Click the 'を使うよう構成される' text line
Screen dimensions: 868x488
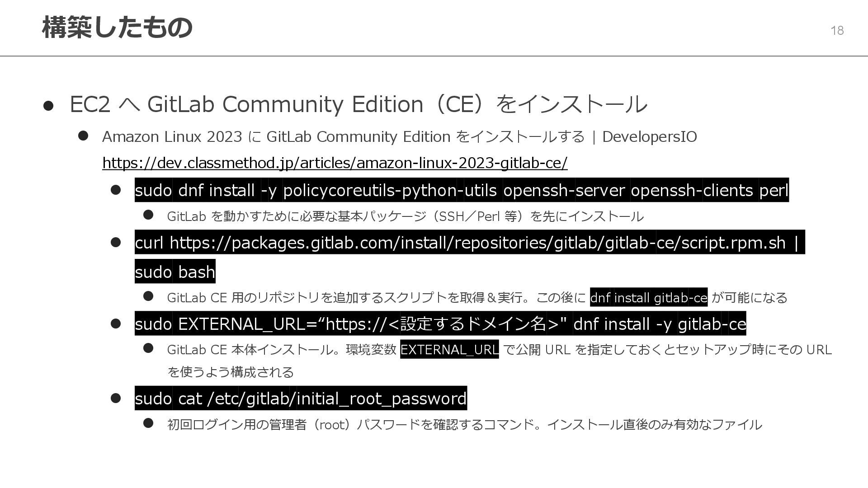click(231, 372)
